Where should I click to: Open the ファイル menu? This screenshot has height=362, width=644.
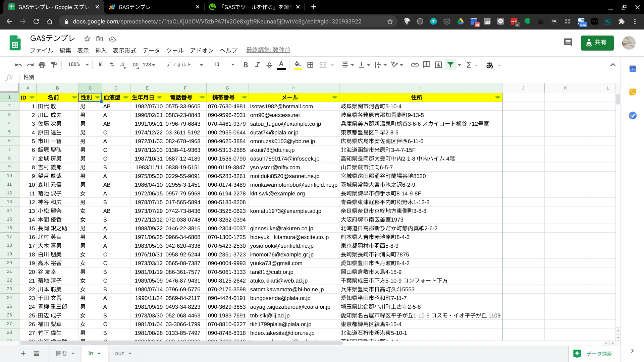pos(42,50)
